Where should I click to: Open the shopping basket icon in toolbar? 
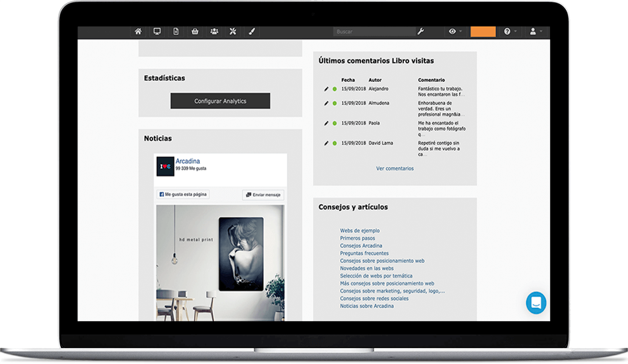[x=195, y=31]
